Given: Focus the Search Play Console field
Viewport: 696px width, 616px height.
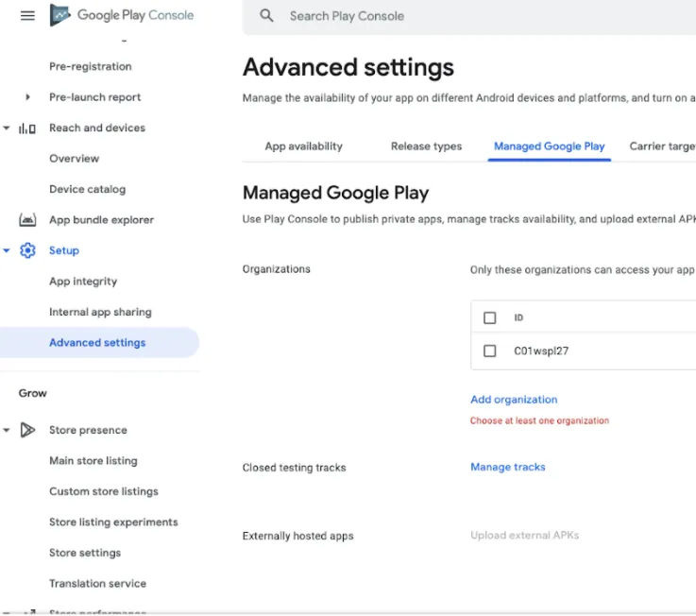Looking at the screenshot, I should [469, 16].
